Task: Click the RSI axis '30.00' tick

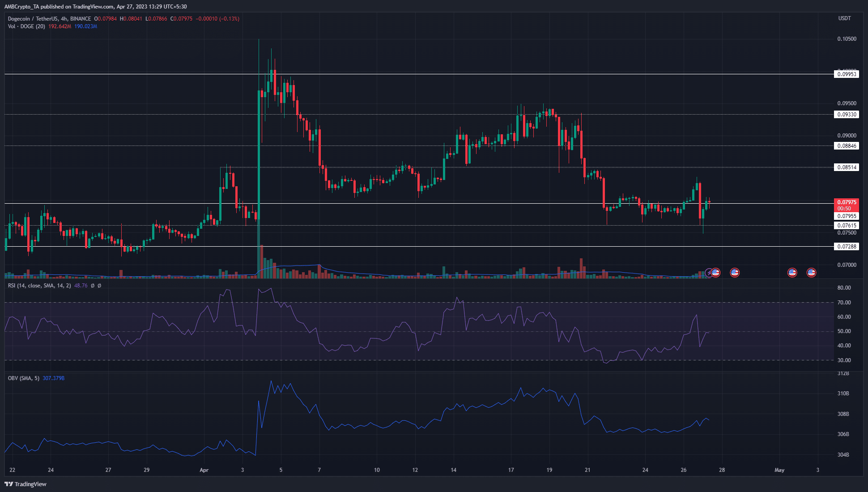Action: click(x=844, y=360)
